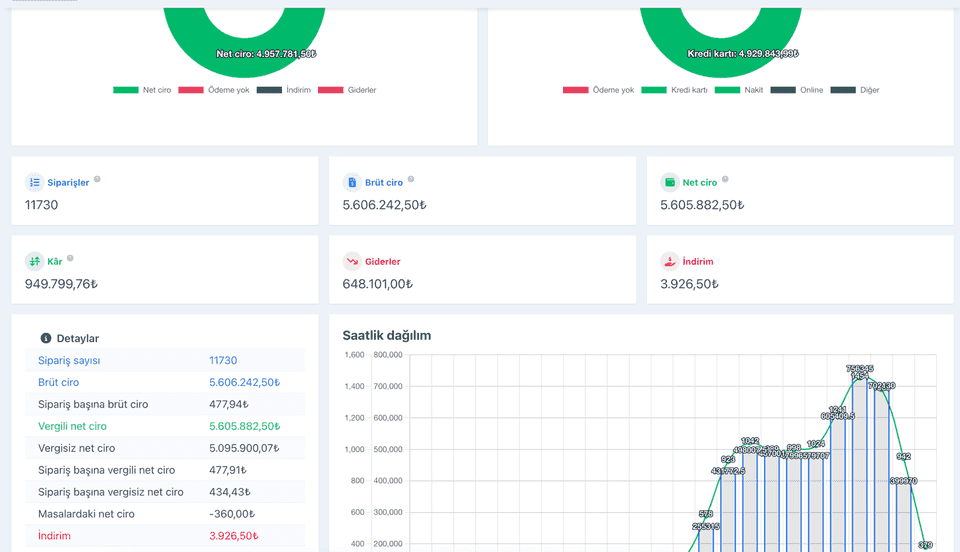Open the Sipariş sayısı link in Detaylar

(x=69, y=360)
